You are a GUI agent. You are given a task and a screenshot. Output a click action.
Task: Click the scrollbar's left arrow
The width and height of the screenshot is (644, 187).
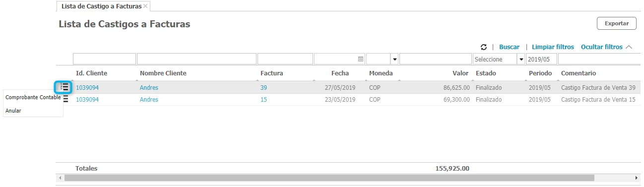(x=60, y=178)
